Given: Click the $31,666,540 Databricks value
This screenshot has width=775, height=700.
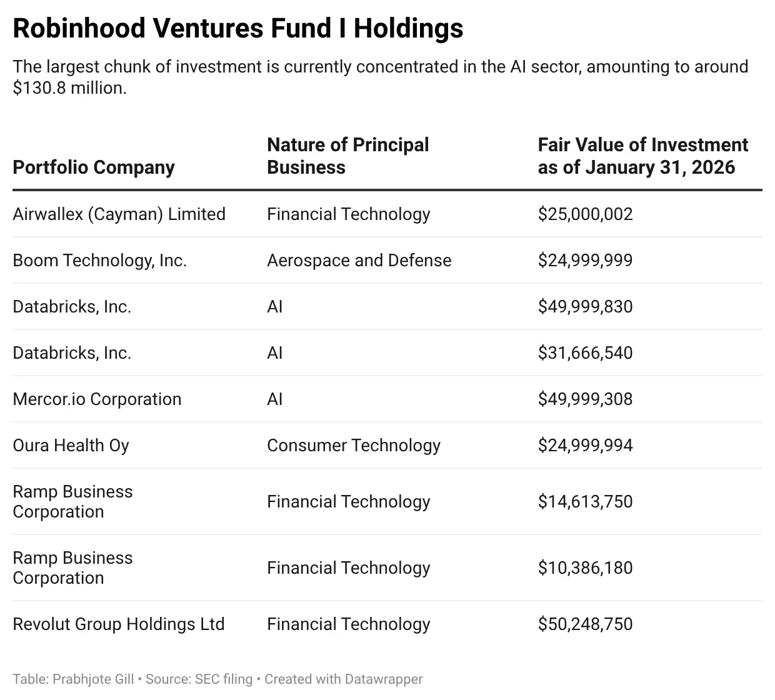Looking at the screenshot, I should (585, 352).
